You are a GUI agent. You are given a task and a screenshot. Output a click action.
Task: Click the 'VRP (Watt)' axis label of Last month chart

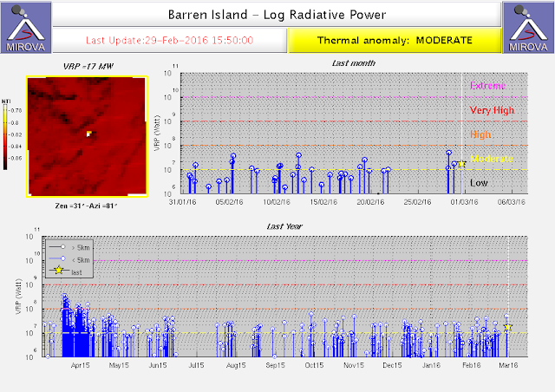point(158,134)
